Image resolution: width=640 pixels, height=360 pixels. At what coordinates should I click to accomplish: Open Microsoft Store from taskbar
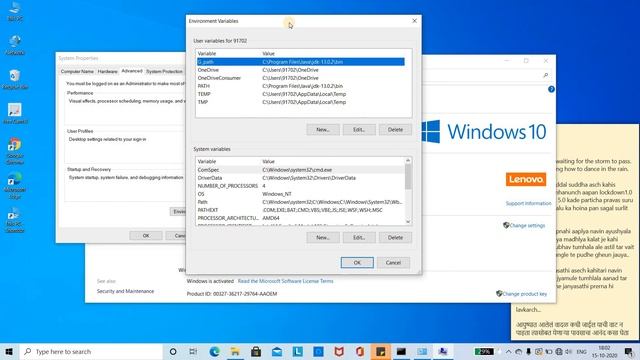[x=256, y=351]
